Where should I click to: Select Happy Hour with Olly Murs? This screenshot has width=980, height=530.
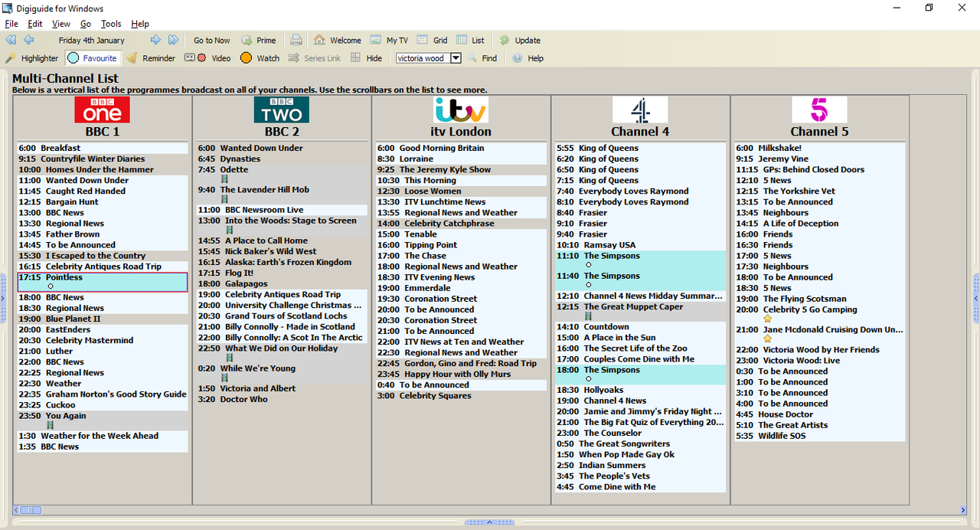[x=461, y=374]
